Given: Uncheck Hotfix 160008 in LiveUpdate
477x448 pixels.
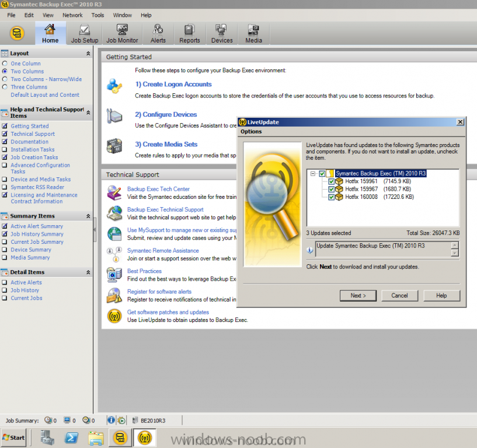Looking at the screenshot, I should point(331,197).
